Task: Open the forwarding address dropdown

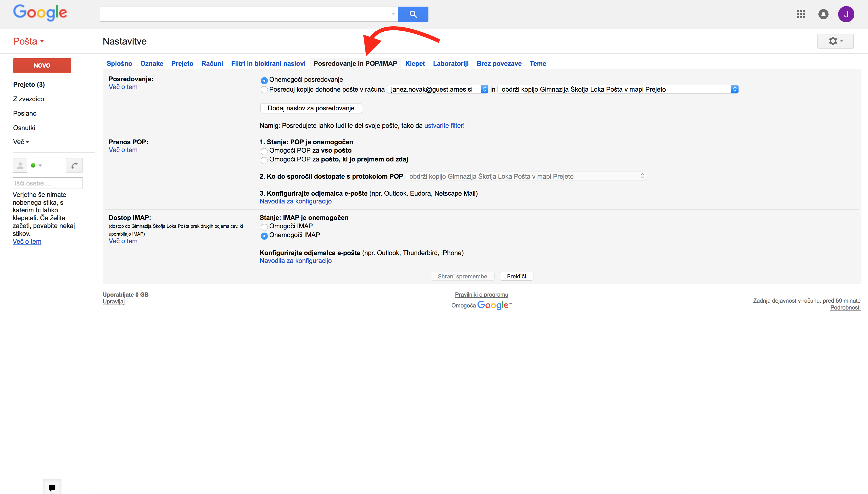Action: click(x=437, y=89)
